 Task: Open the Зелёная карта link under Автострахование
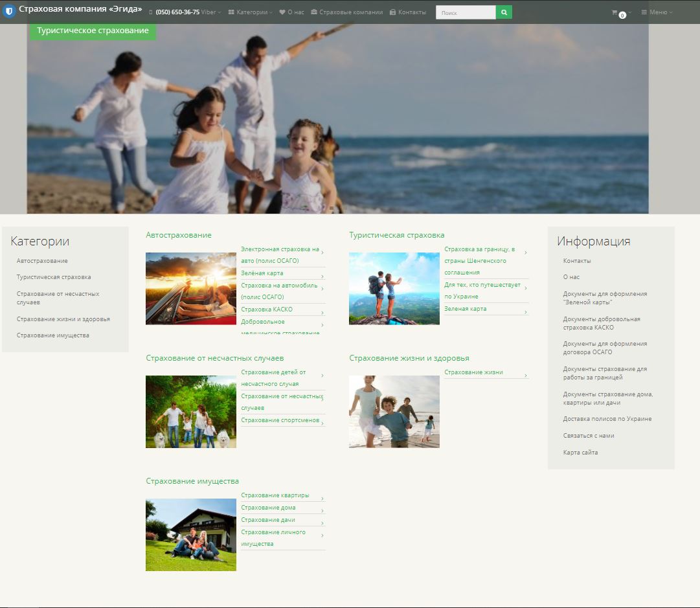tap(262, 273)
